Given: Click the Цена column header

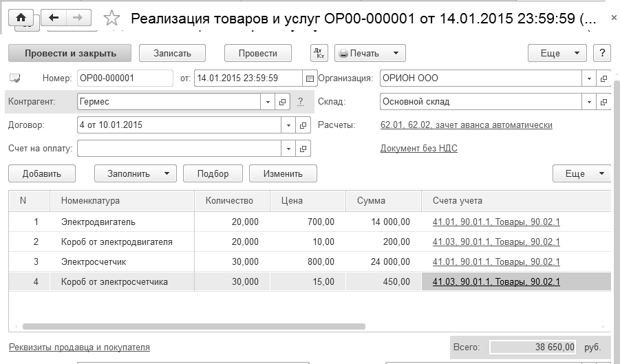Looking at the screenshot, I should (x=308, y=200).
